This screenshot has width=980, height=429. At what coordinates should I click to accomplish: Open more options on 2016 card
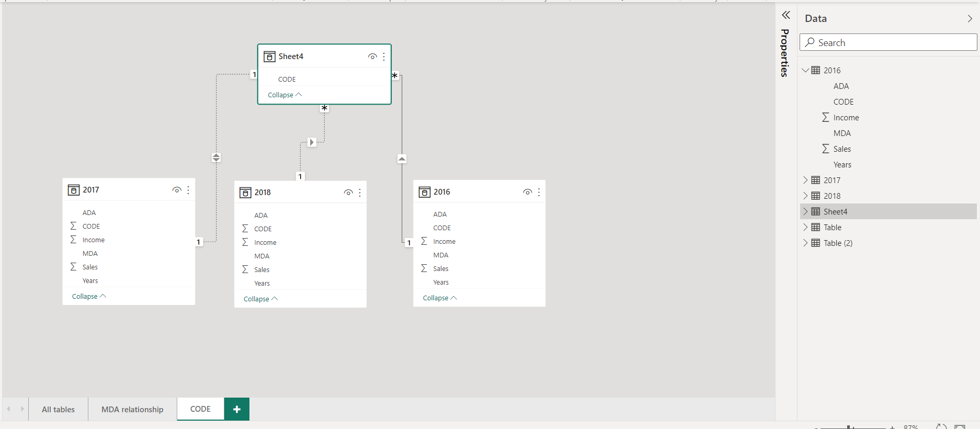pyautogui.click(x=539, y=192)
